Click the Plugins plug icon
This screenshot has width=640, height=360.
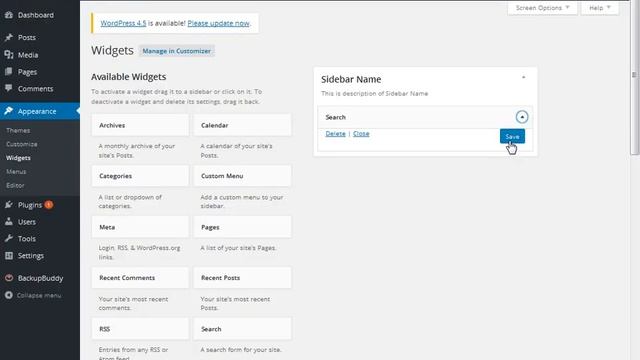coord(9,205)
